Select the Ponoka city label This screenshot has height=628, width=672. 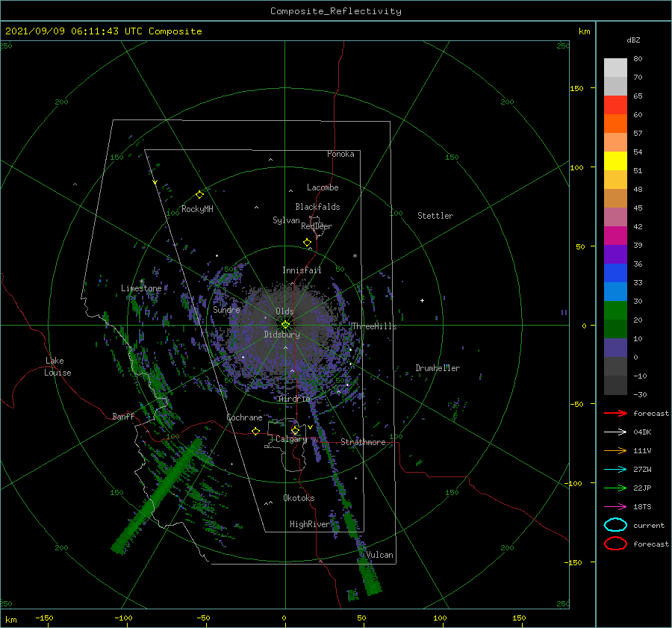click(340, 154)
